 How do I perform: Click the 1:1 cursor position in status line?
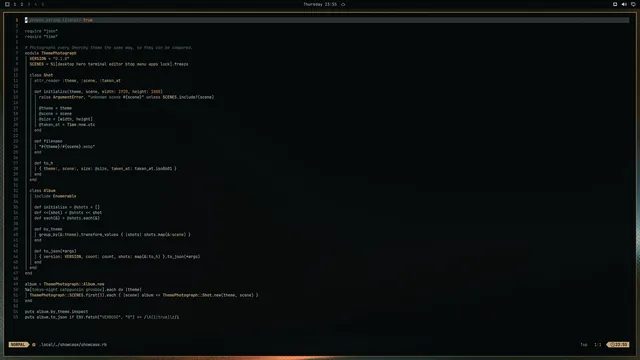(598, 344)
